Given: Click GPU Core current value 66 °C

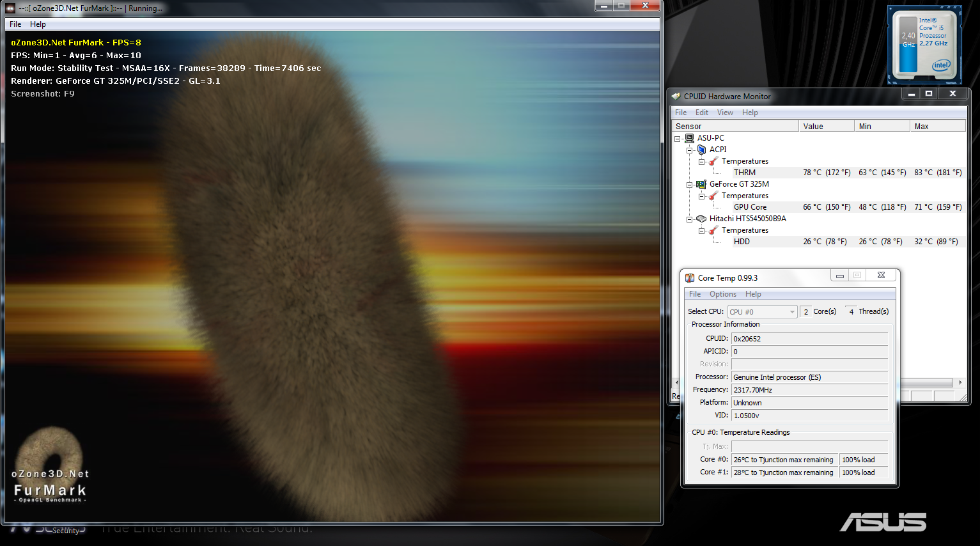Looking at the screenshot, I should pyautogui.click(x=827, y=207).
